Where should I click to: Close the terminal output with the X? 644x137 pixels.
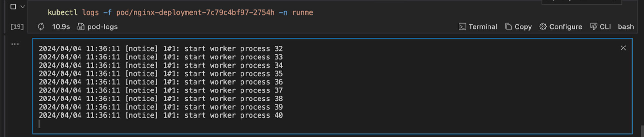coord(623,48)
